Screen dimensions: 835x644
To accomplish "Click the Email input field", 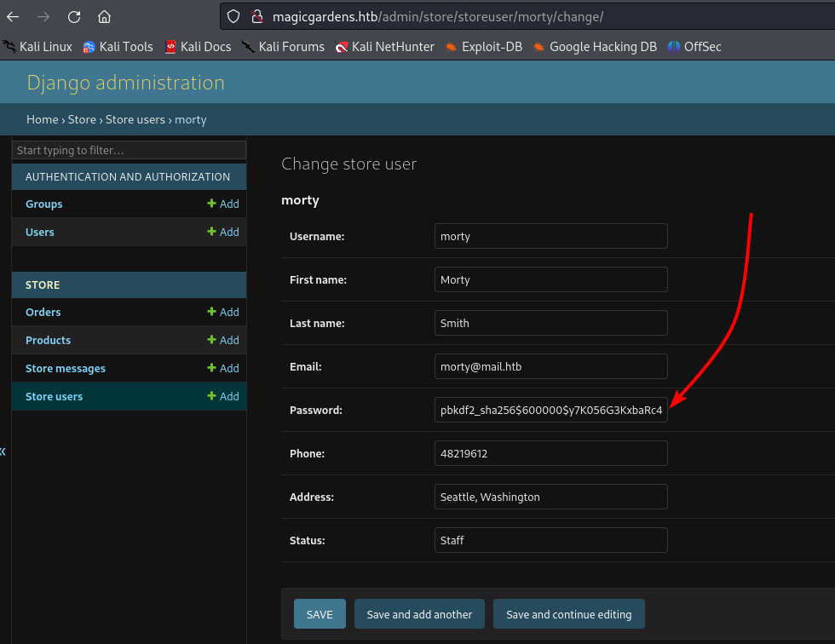I will tap(550, 367).
